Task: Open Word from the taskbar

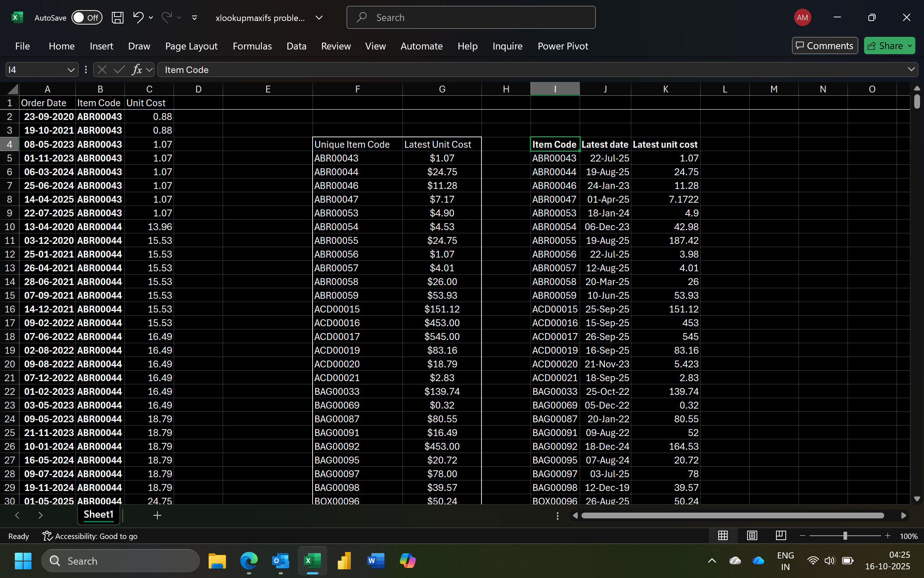Action: pos(375,561)
